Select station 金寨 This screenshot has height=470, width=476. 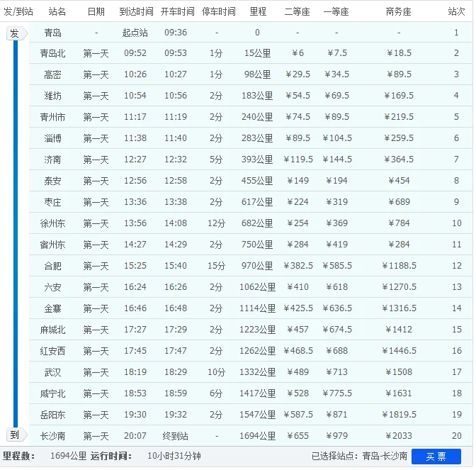point(53,308)
